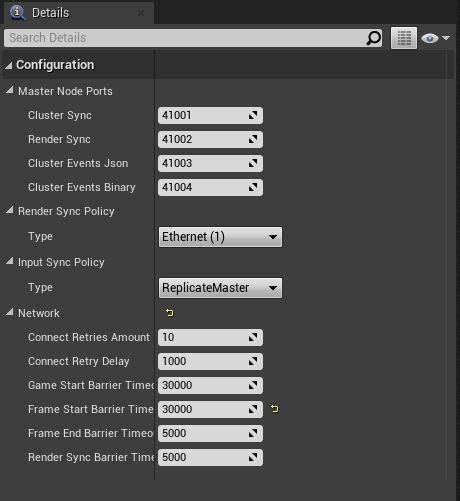The height and width of the screenshot is (501, 460).
Task: Collapse the Configuration category
Action: click(9, 66)
